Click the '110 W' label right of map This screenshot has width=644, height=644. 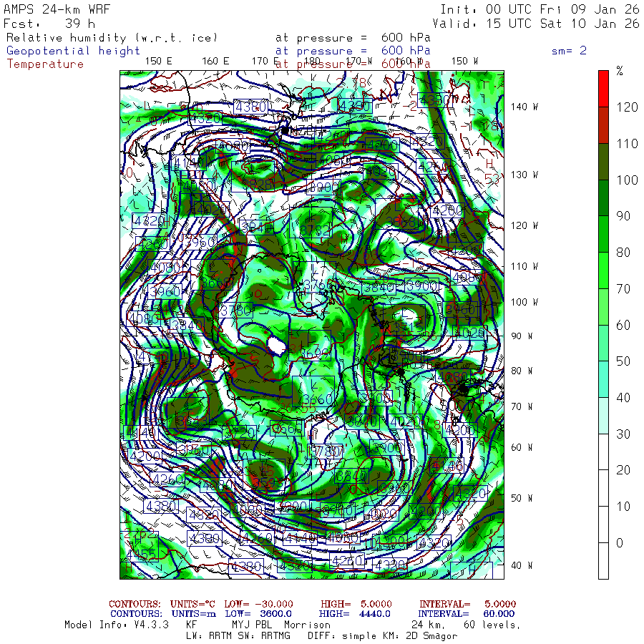tap(525, 266)
